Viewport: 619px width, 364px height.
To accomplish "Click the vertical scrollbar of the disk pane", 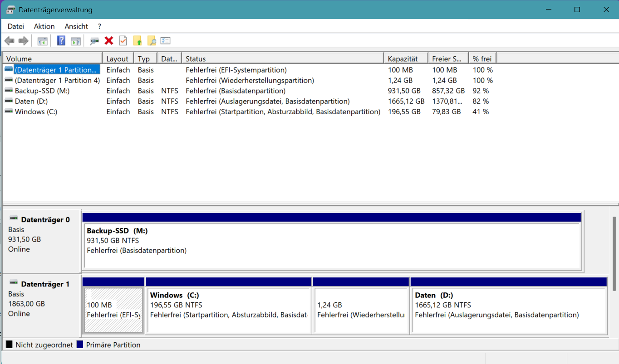I will pos(614,253).
